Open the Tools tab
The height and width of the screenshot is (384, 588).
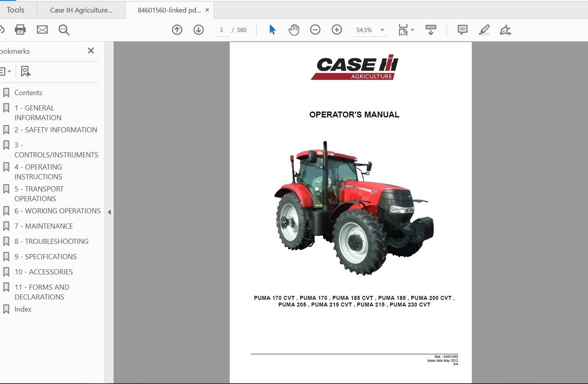pos(16,10)
